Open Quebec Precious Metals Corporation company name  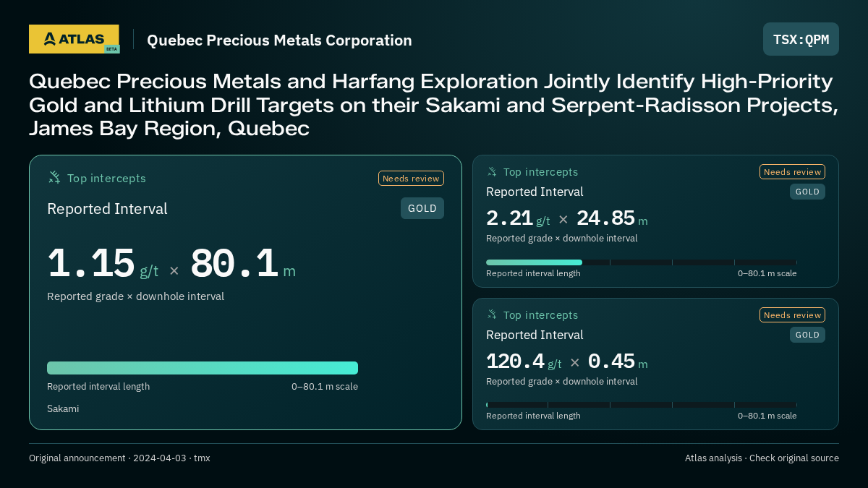point(279,40)
